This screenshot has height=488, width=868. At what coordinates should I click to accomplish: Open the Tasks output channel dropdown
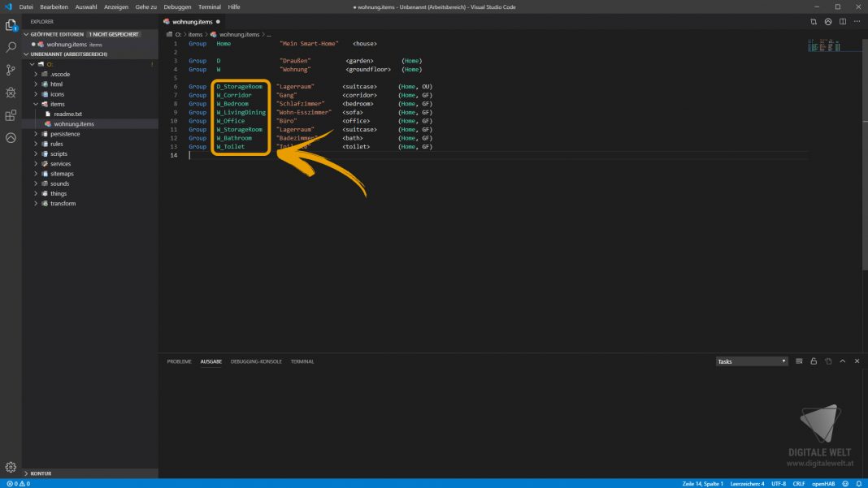752,361
